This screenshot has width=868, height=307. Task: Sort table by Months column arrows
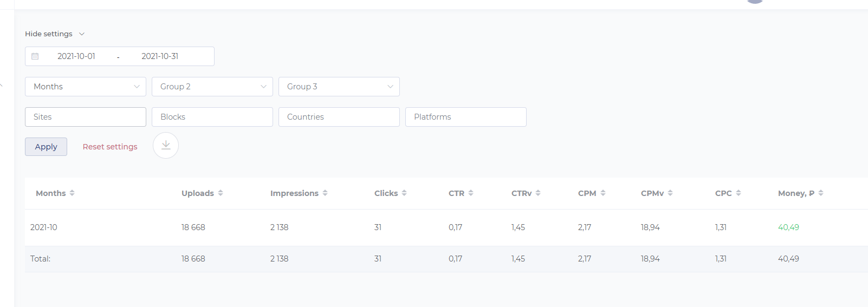tap(72, 193)
